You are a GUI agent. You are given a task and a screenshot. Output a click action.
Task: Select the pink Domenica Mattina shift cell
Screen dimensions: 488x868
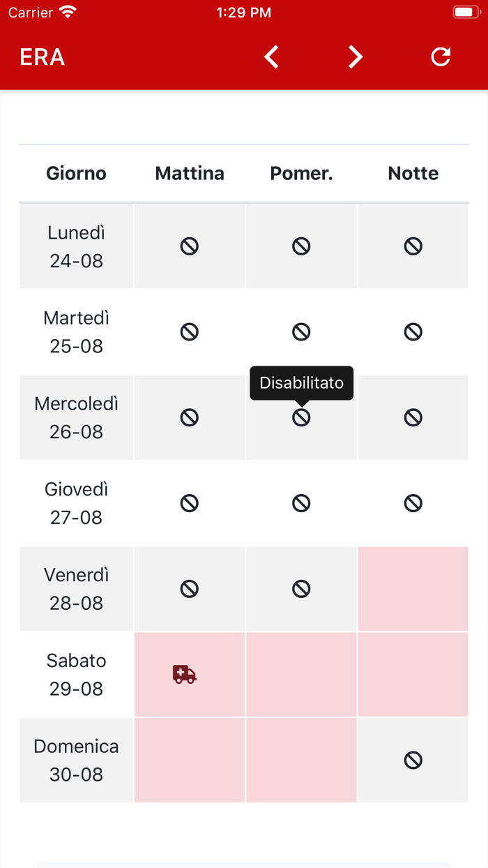click(190, 760)
